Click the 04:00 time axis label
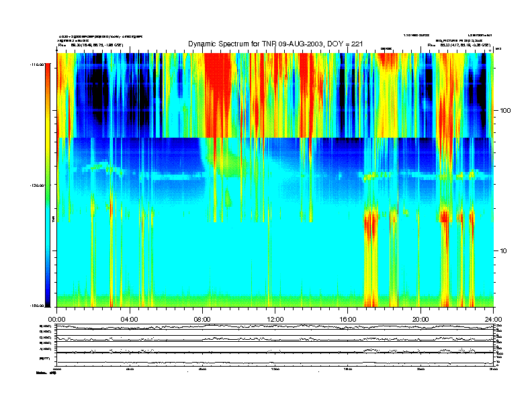Screen dimensions: 532x411 click(130, 320)
